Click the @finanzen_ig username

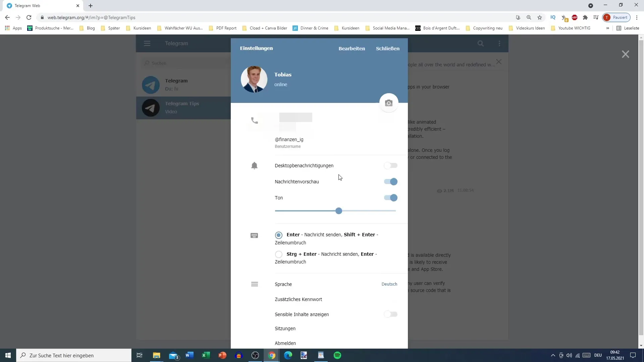pyautogui.click(x=289, y=139)
